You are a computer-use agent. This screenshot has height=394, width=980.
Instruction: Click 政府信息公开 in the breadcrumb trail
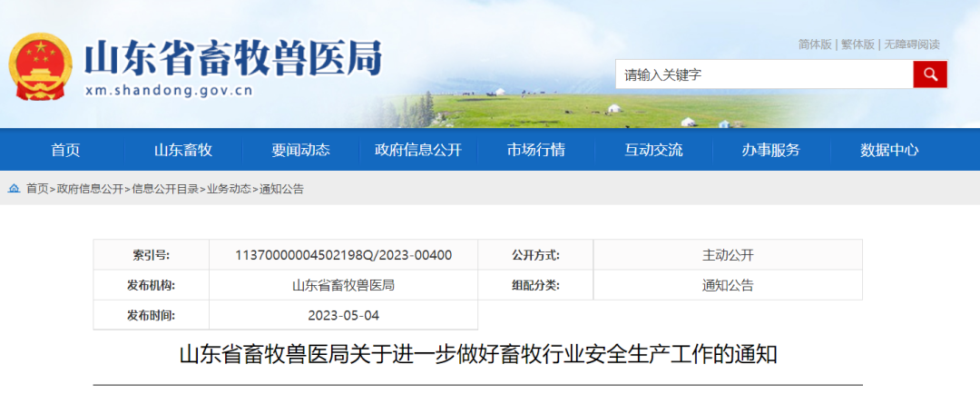click(90, 189)
